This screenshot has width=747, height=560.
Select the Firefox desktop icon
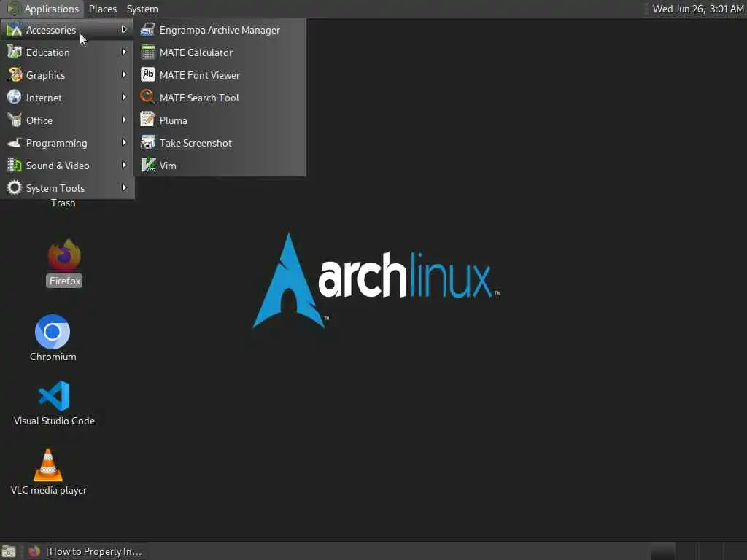click(x=64, y=255)
